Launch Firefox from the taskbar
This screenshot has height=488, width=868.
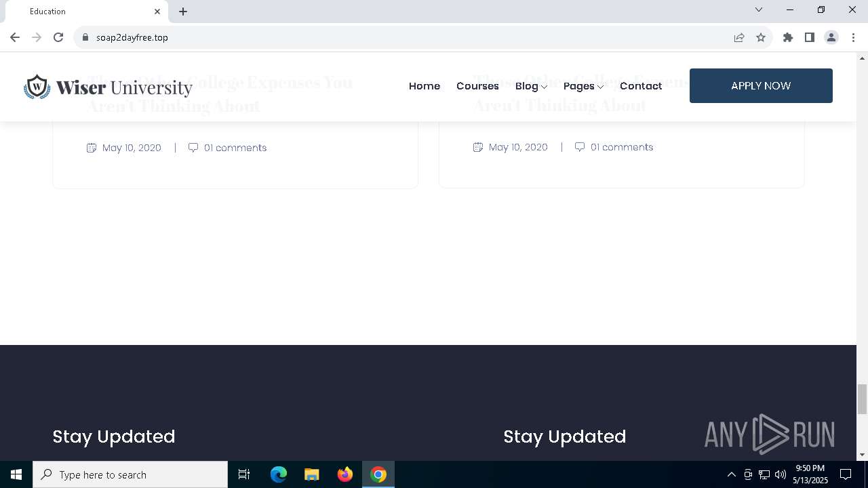click(345, 474)
